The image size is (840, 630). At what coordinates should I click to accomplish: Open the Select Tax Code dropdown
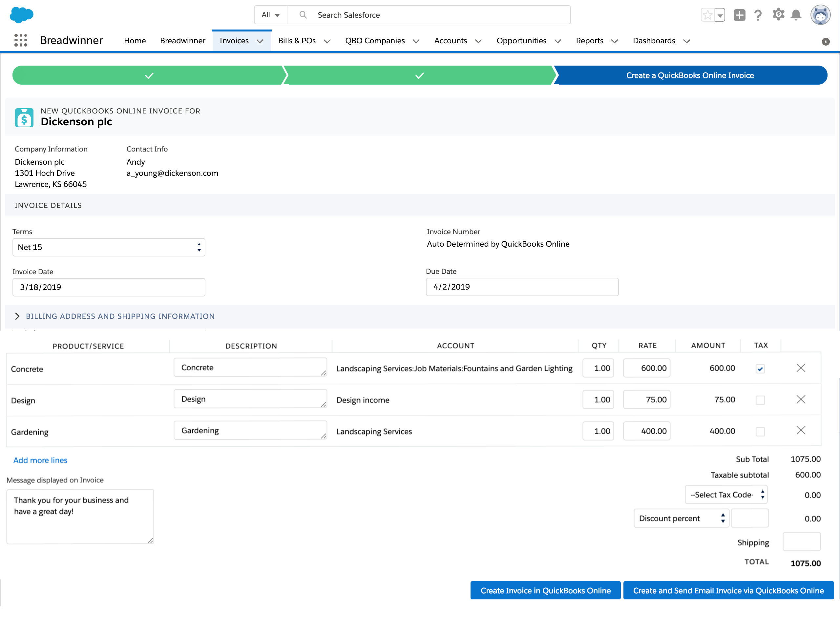click(726, 495)
